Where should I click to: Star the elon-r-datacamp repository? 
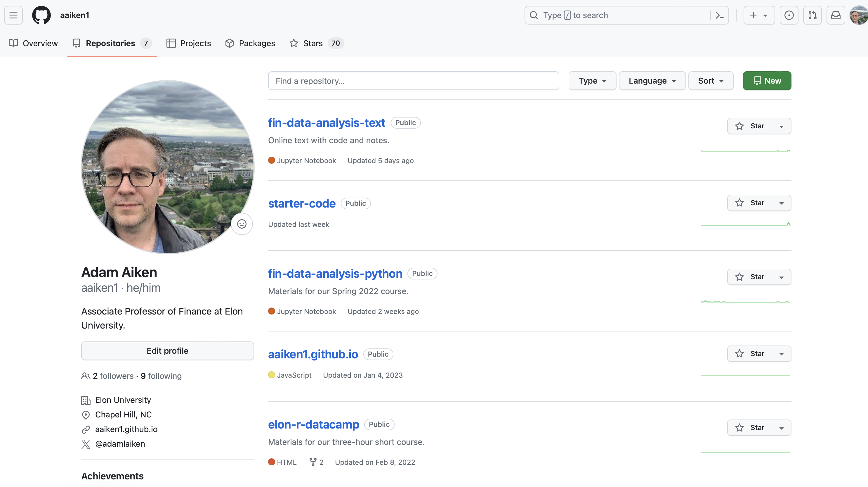(750, 428)
